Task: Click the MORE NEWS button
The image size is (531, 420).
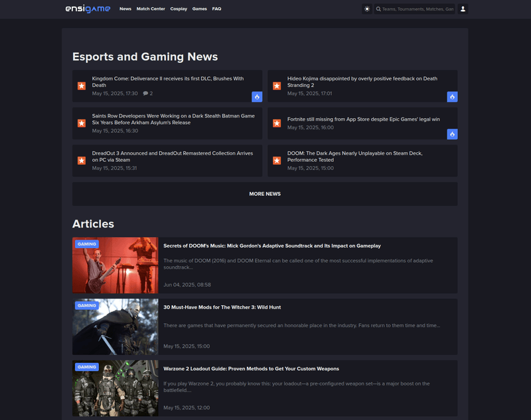Action: 265,194
